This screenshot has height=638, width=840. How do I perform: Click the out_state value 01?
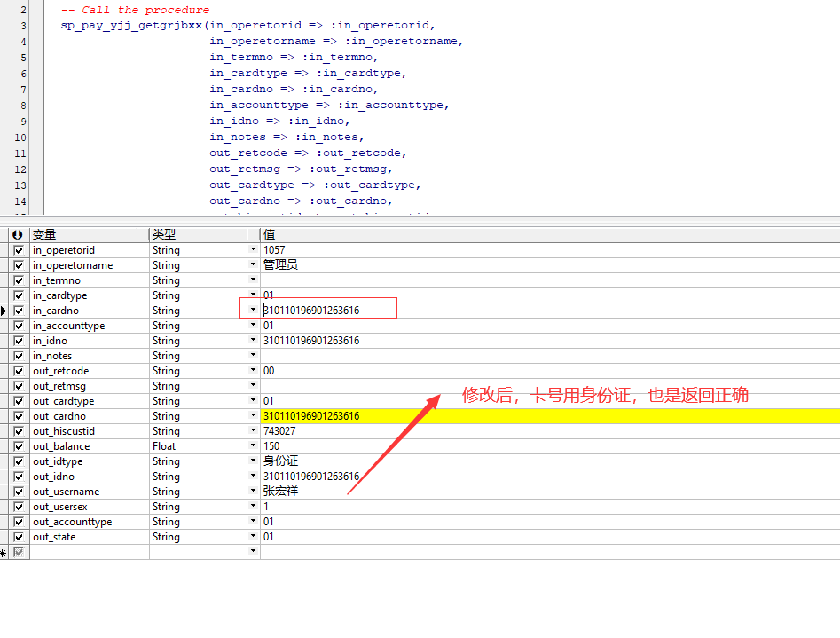[x=269, y=537]
